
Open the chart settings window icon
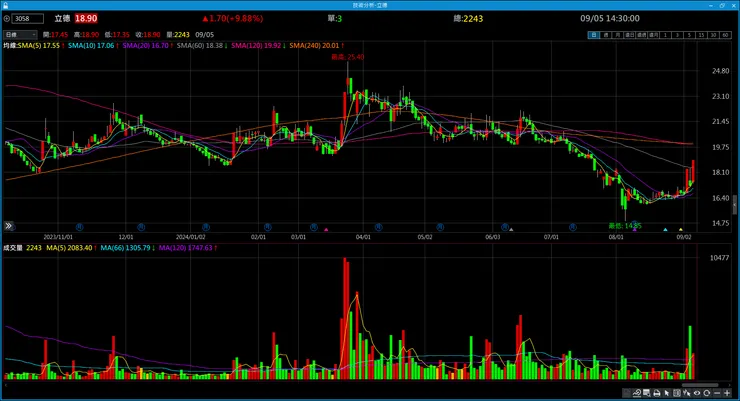[647, 393]
